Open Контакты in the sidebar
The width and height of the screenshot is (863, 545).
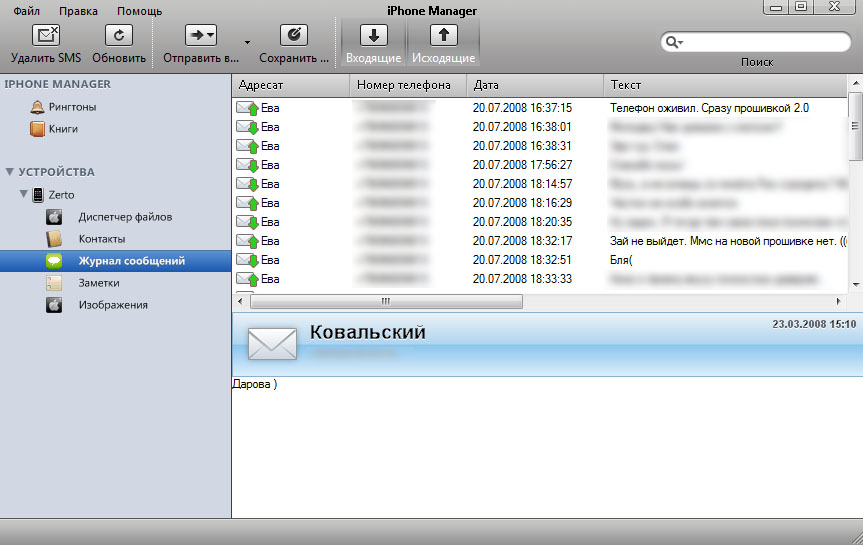pos(102,239)
